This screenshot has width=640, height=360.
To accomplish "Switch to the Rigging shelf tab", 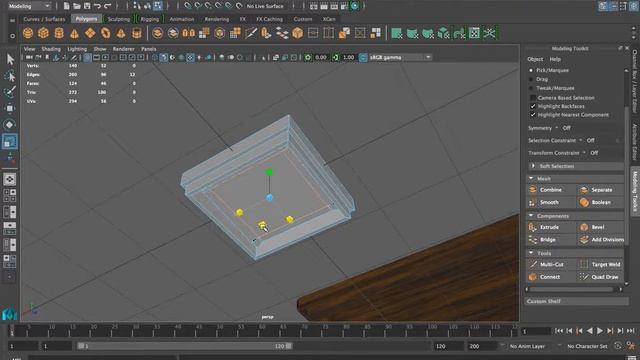I will click(149, 19).
